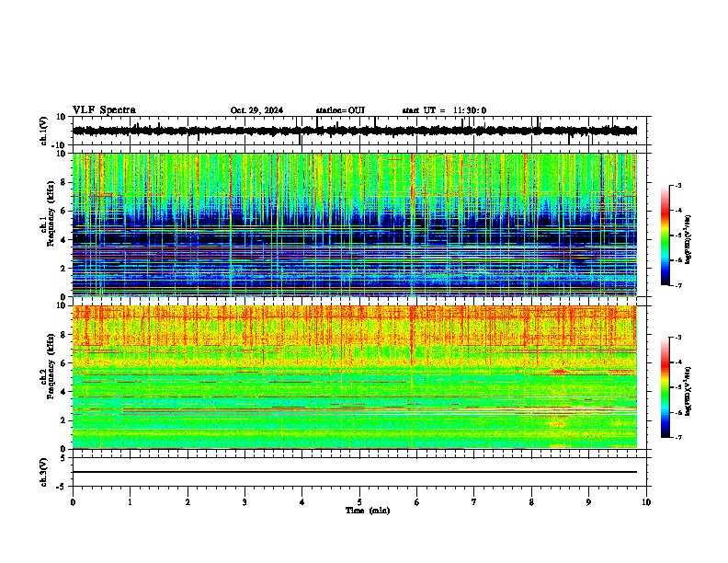Image resolution: width=728 pixels, height=563 pixels.
Task: Click the time axis tick label "3"
Action: (245, 502)
